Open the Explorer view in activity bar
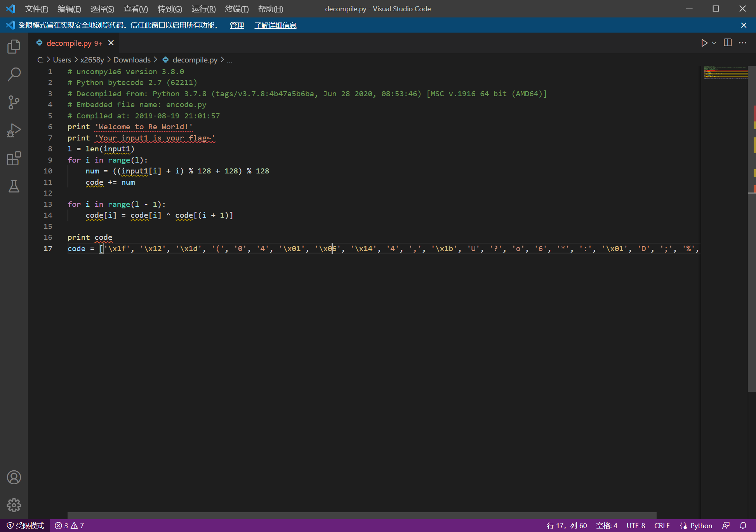This screenshot has height=532, width=756. [14, 47]
